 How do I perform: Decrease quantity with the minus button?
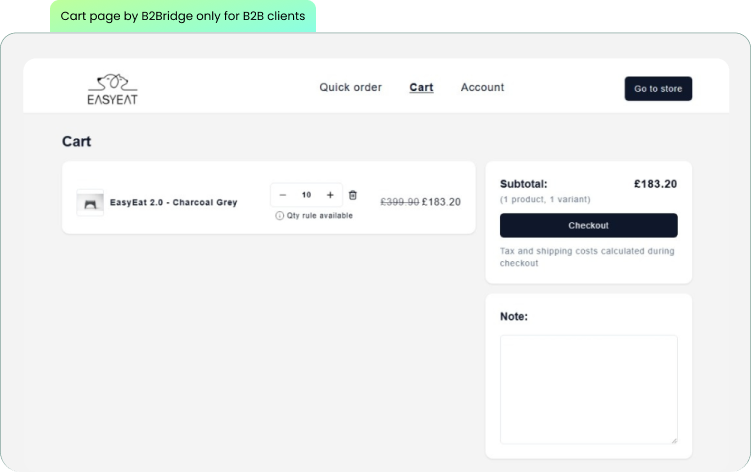tap(282, 195)
